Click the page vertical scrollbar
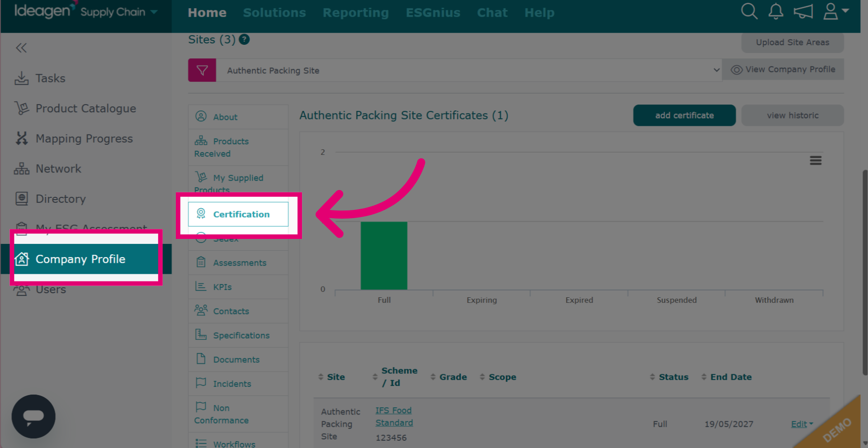The height and width of the screenshot is (448, 868). (x=865, y=272)
